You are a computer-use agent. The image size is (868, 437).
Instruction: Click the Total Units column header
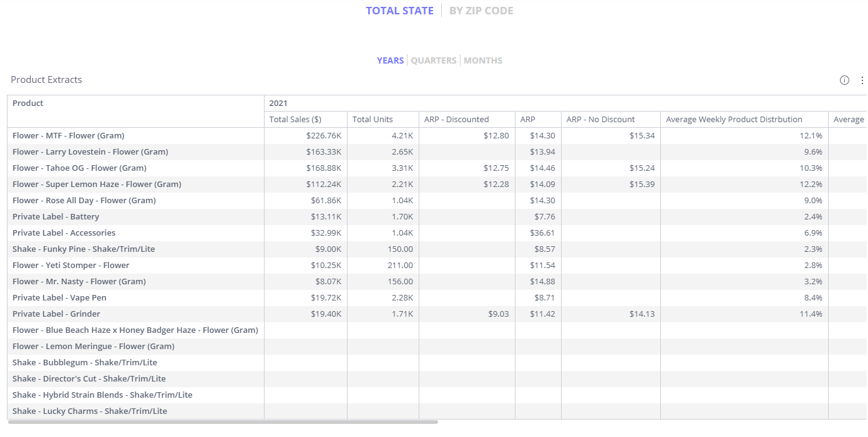(x=373, y=119)
